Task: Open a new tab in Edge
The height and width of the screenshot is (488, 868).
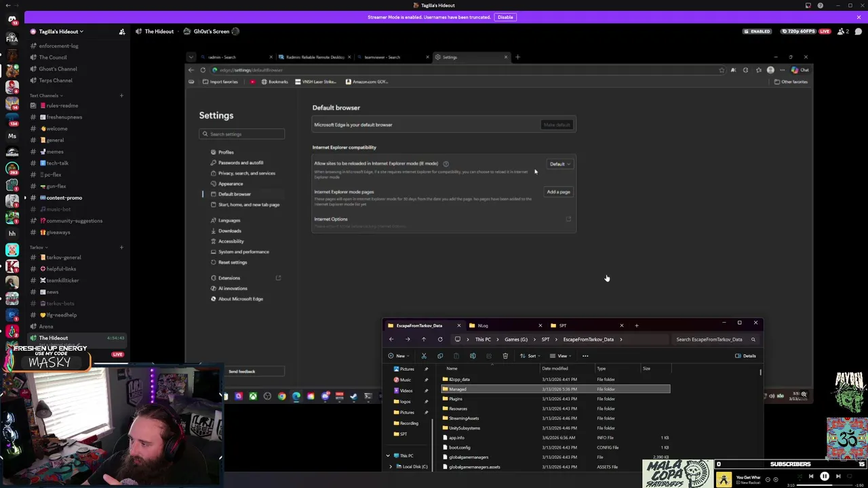Action: coord(517,57)
